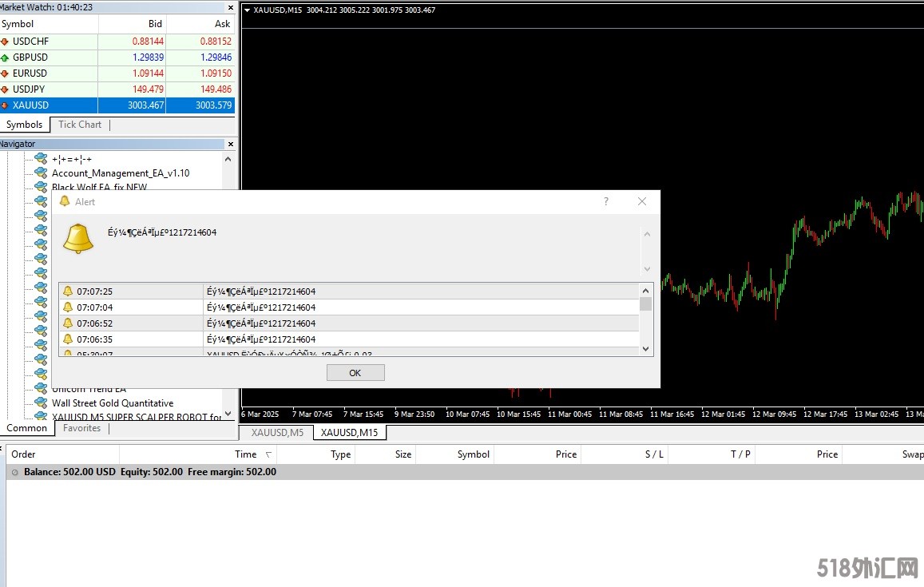Click the large golden bell alert icon

pos(77,239)
